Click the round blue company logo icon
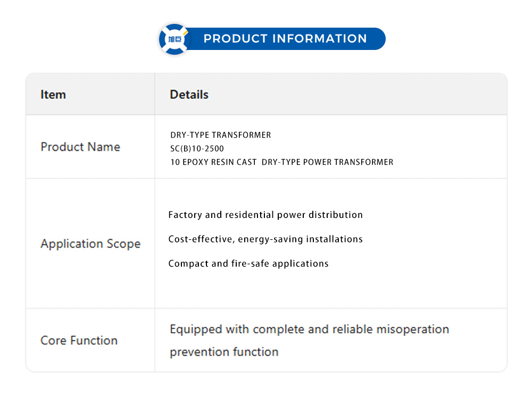 click(x=174, y=39)
